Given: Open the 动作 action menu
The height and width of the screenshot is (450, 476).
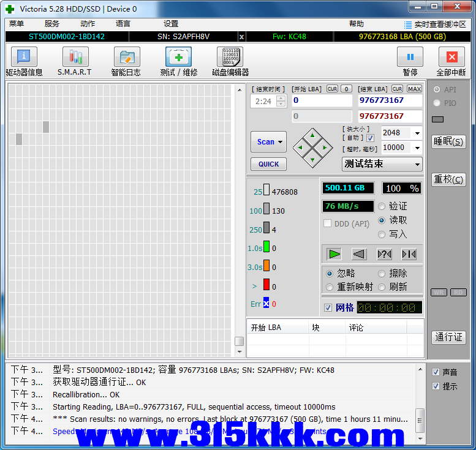Looking at the screenshot, I should pos(88,24).
